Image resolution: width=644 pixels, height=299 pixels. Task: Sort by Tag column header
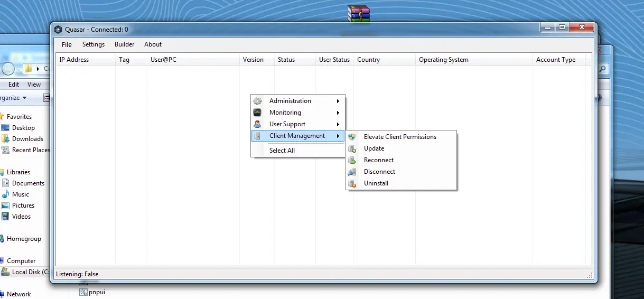click(131, 60)
